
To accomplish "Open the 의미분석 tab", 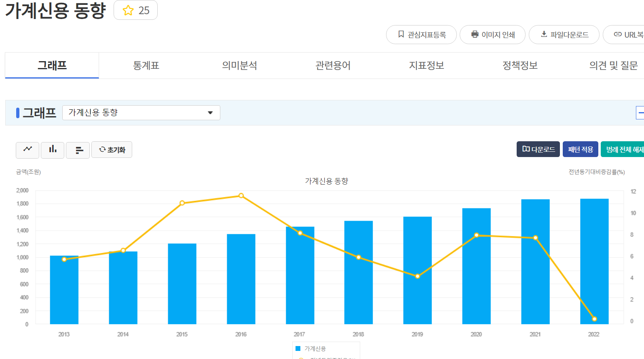I will pyautogui.click(x=239, y=66).
